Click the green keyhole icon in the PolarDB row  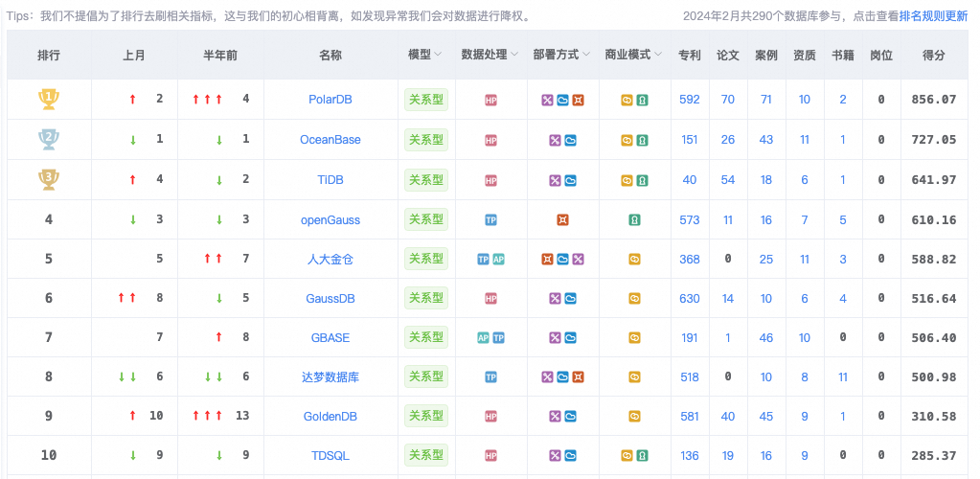tap(642, 100)
